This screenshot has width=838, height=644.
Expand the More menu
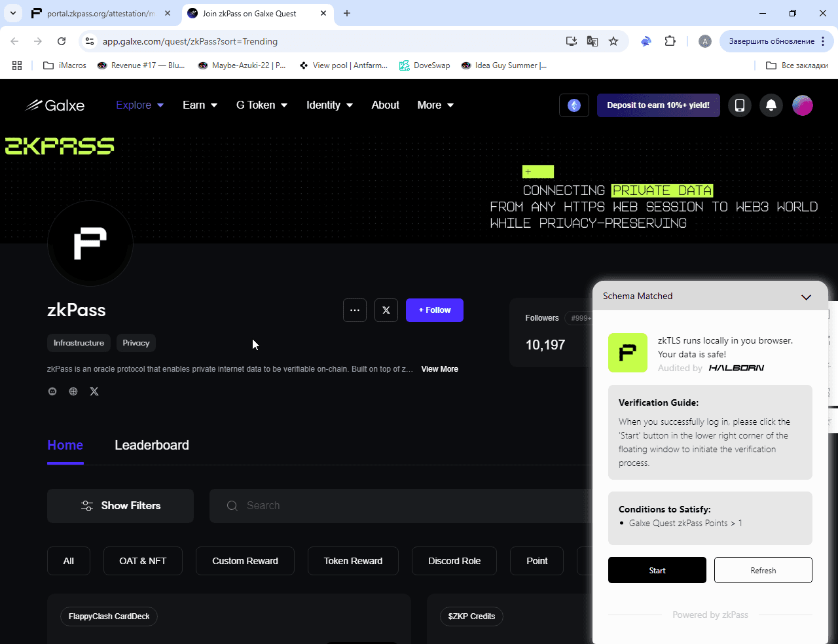(435, 105)
